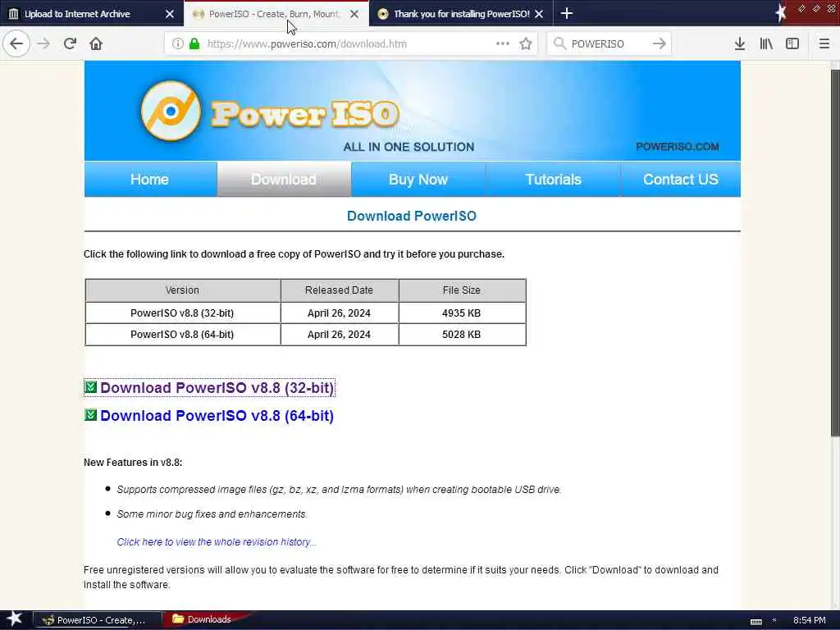Open the Firefox home page

96,44
